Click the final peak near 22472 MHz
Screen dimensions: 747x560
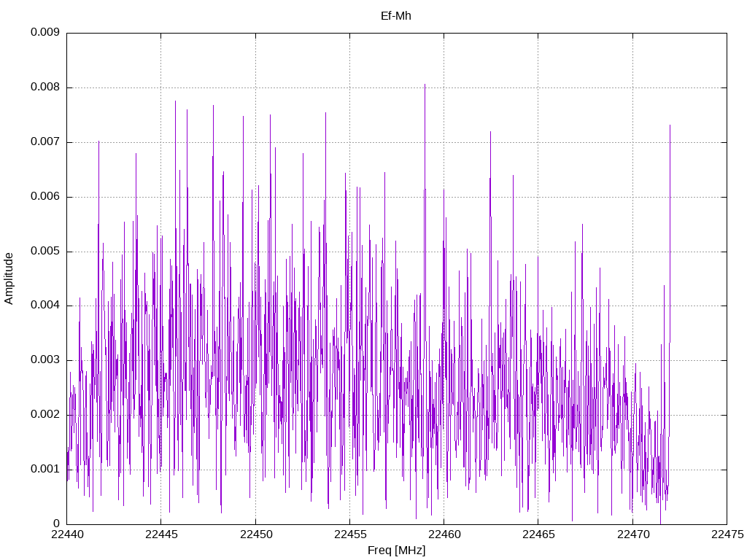[x=670, y=127]
